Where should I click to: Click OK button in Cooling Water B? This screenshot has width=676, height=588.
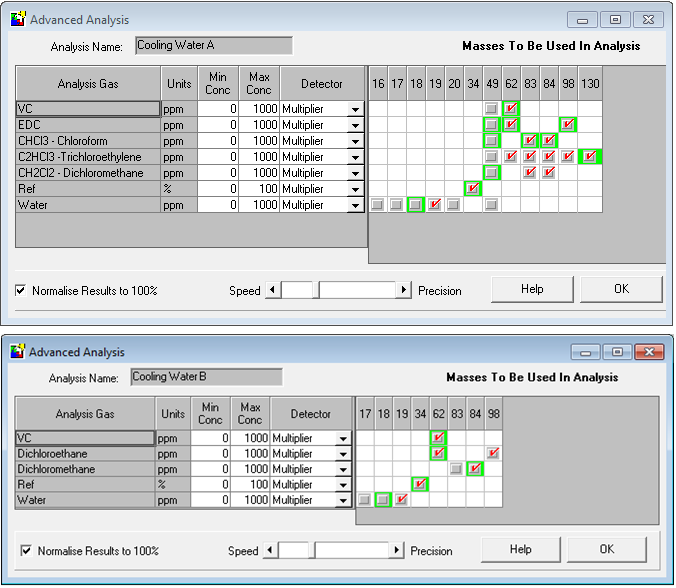click(607, 549)
